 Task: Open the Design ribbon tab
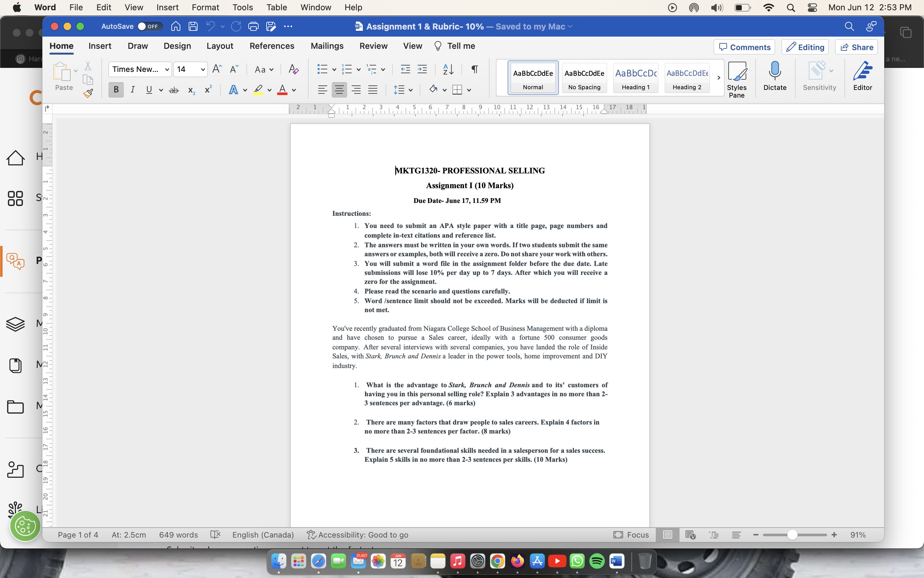click(x=177, y=46)
